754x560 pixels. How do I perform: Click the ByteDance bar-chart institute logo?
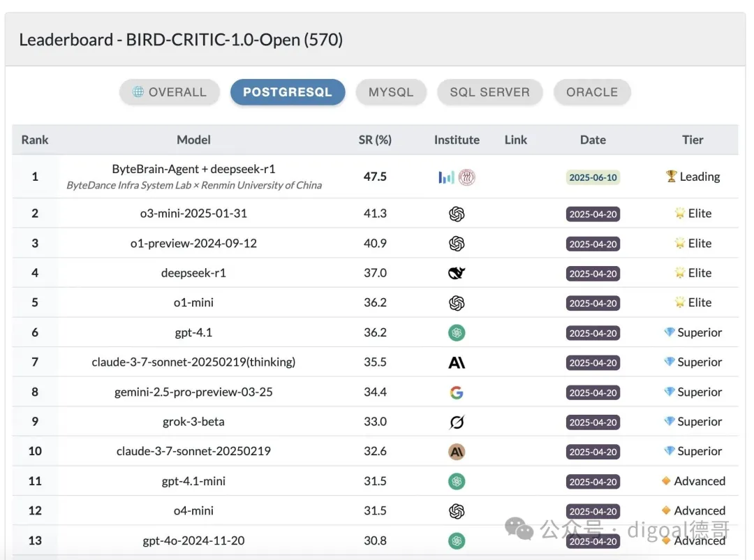click(446, 177)
